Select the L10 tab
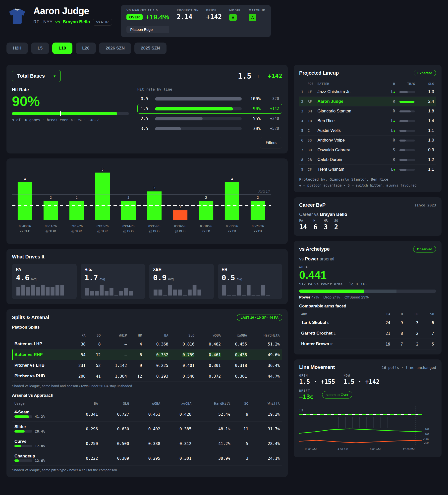Viewport: 448px width, 495px height. [62, 48]
